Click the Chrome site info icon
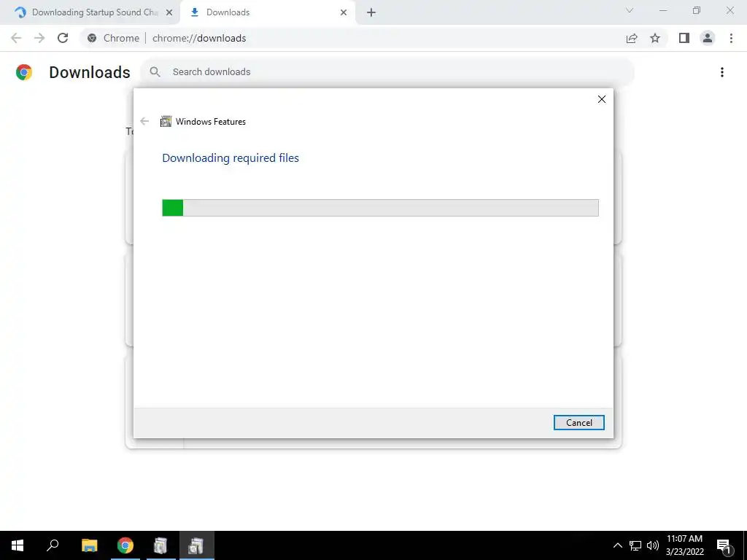 point(92,38)
